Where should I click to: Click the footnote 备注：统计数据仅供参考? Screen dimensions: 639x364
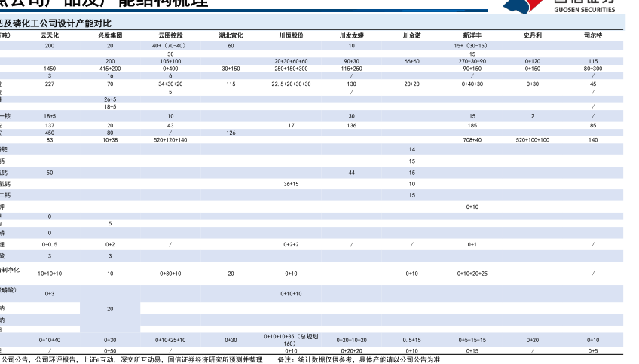click(x=314, y=360)
